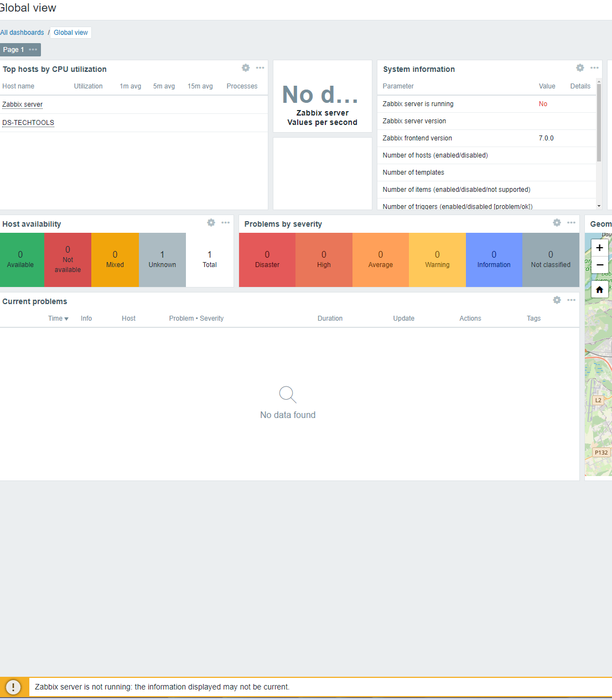Click the Not classified severity tile
This screenshot has height=700, width=612.
(x=551, y=260)
